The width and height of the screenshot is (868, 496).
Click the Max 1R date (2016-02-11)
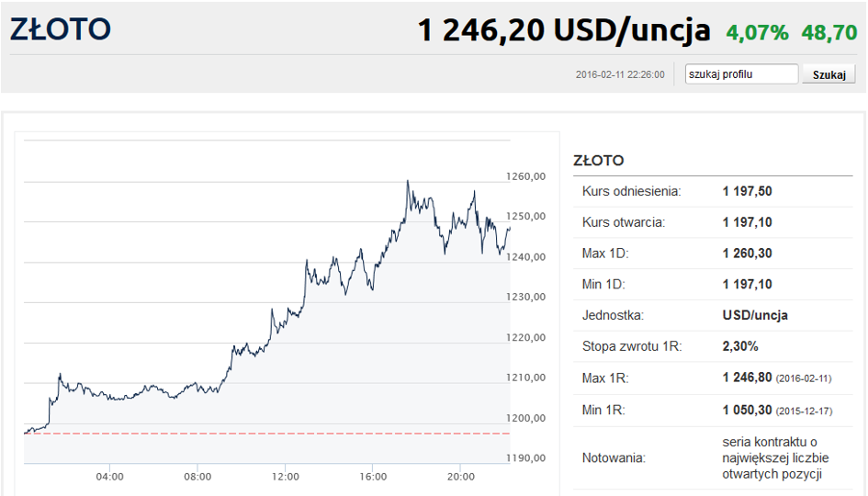(x=804, y=379)
